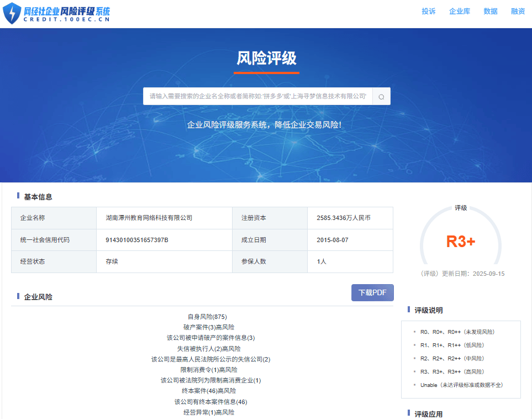Open the 企业库 navigation link
532x419 pixels.
(x=459, y=11)
